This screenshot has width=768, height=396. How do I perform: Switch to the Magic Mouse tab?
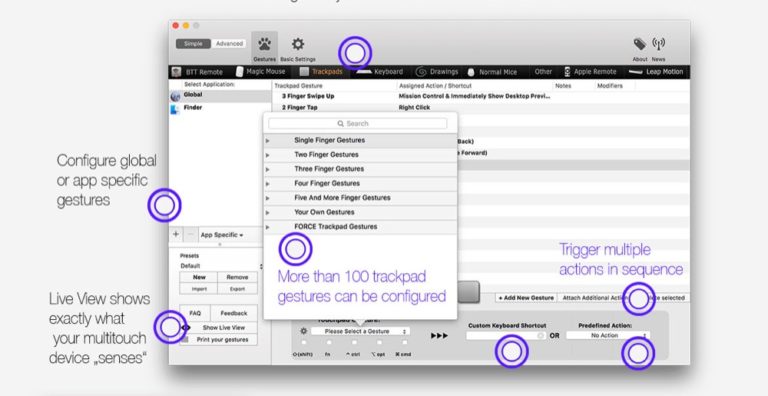pyautogui.click(x=261, y=72)
